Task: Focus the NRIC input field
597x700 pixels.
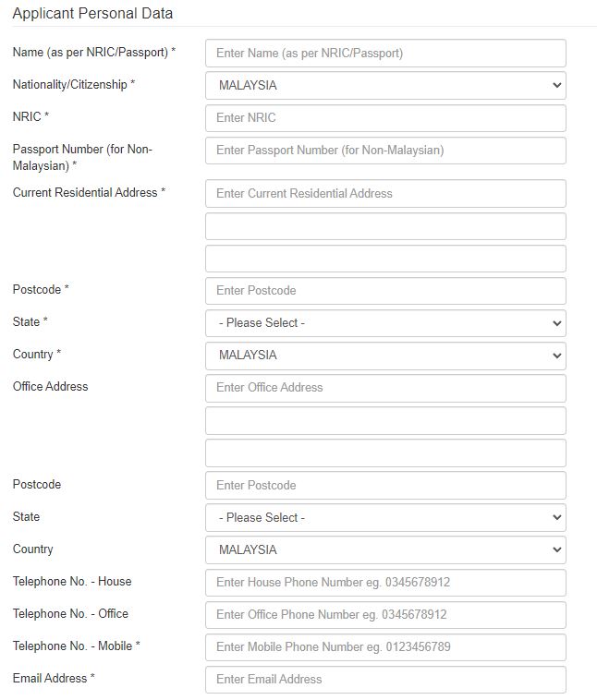Action: point(384,118)
